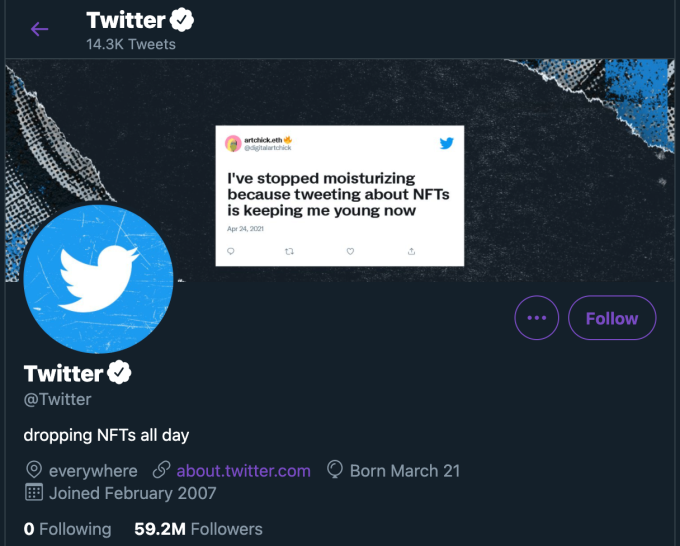The image size is (680, 546).
Task: Click the share icon on the banner tweet
Action: pos(411,252)
